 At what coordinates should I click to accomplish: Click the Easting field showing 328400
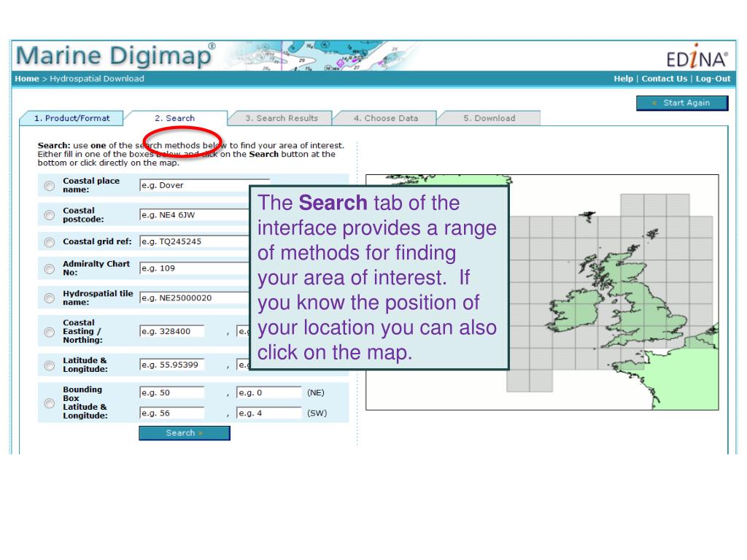click(x=172, y=331)
